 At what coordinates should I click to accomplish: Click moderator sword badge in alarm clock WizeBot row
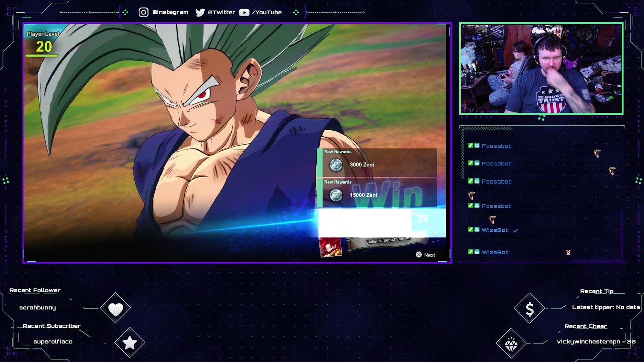tap(470, 252)
